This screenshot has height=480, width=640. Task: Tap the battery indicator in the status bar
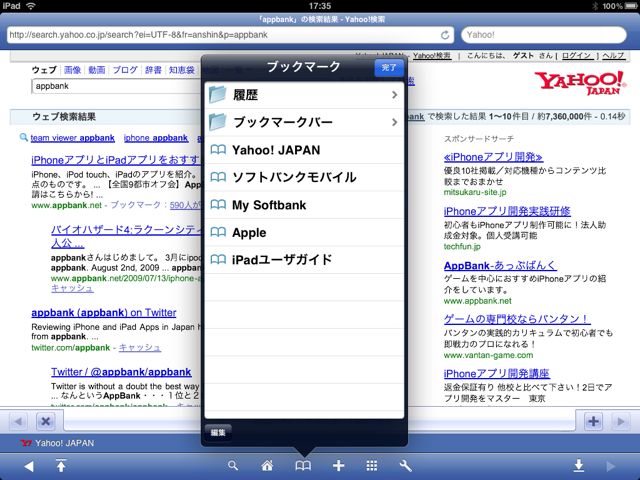tap(631, 6)
